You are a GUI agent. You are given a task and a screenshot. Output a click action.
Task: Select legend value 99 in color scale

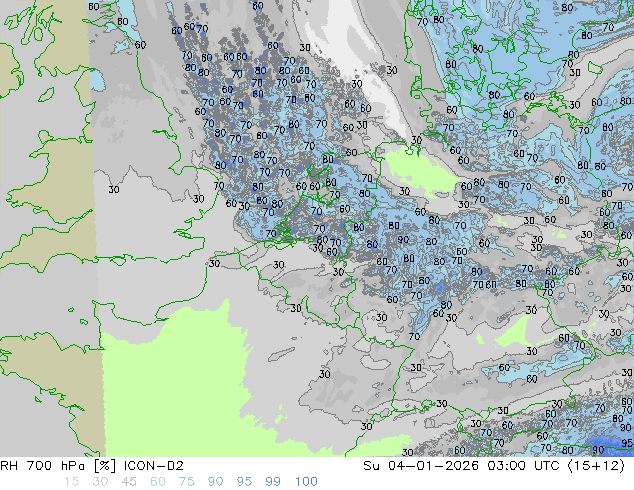pos(273,482)
